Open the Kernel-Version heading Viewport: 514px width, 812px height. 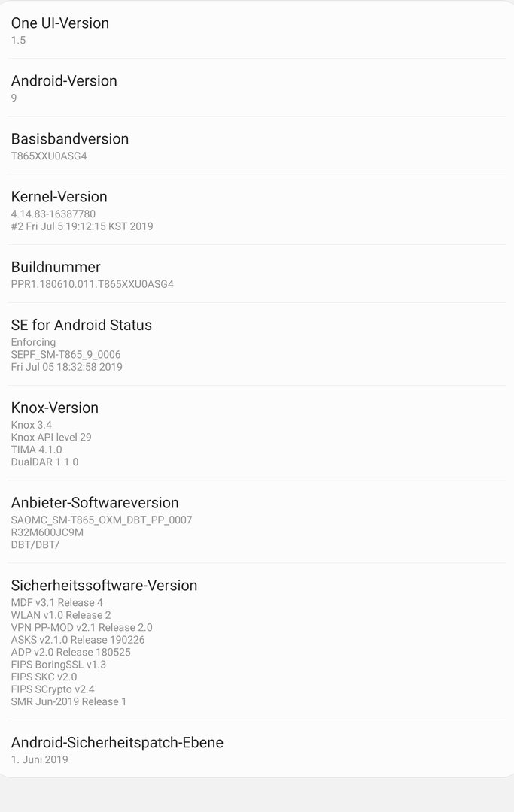(x=59, y=197)
